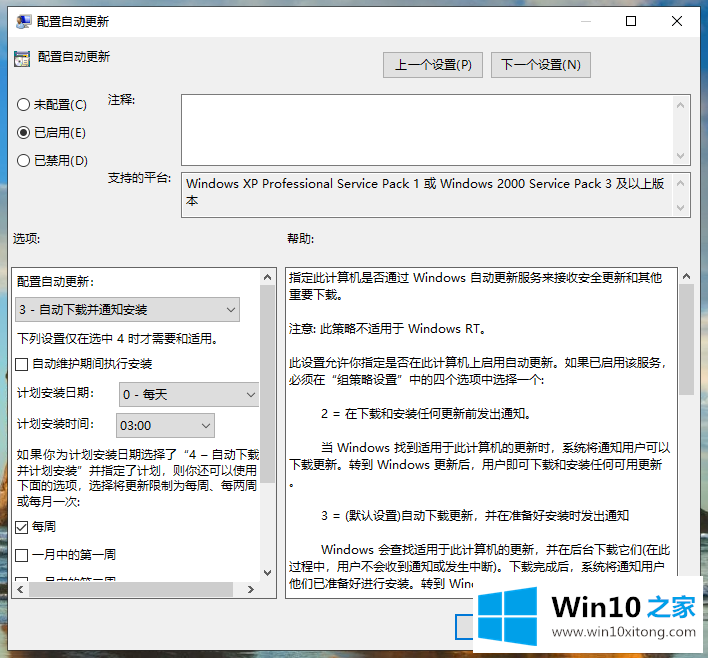Go to 下一个设置(N)
The width and height of the screenshot is (708, 658).
coord(540,65)
